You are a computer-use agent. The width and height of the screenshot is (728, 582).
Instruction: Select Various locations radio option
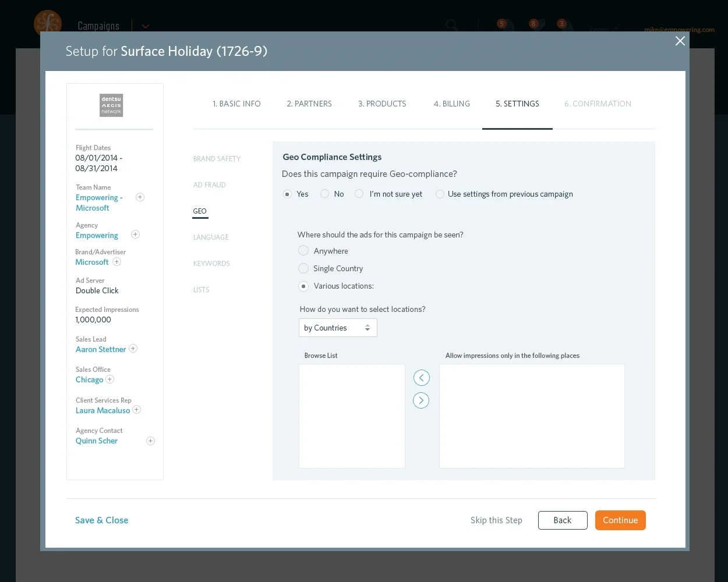[x=303, y=286]
